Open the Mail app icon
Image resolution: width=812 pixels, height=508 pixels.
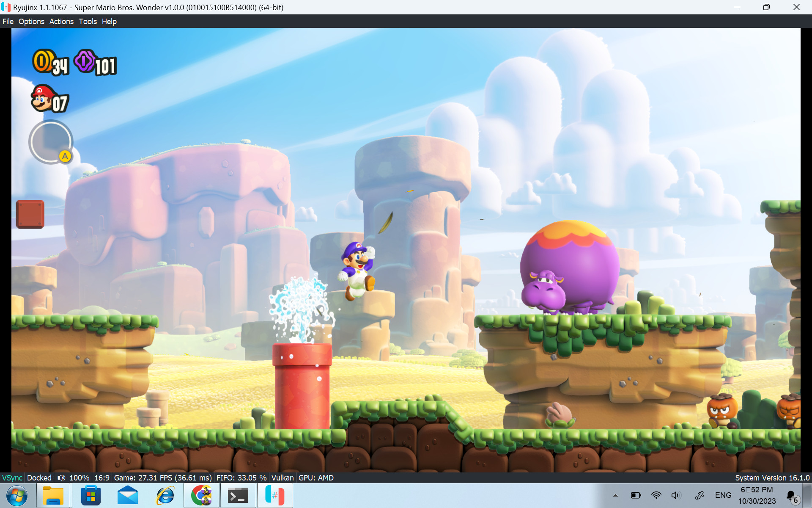coord(127,495)
